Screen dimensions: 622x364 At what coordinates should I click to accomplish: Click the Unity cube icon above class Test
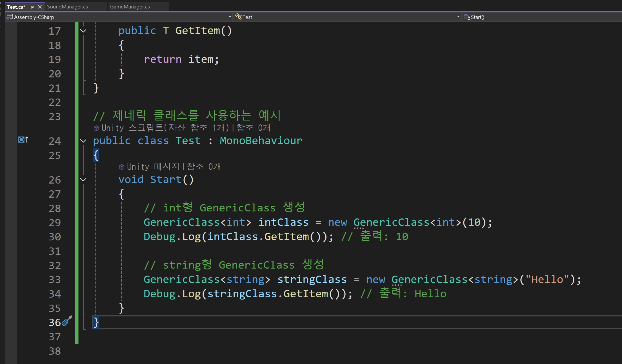coord(96,128)
